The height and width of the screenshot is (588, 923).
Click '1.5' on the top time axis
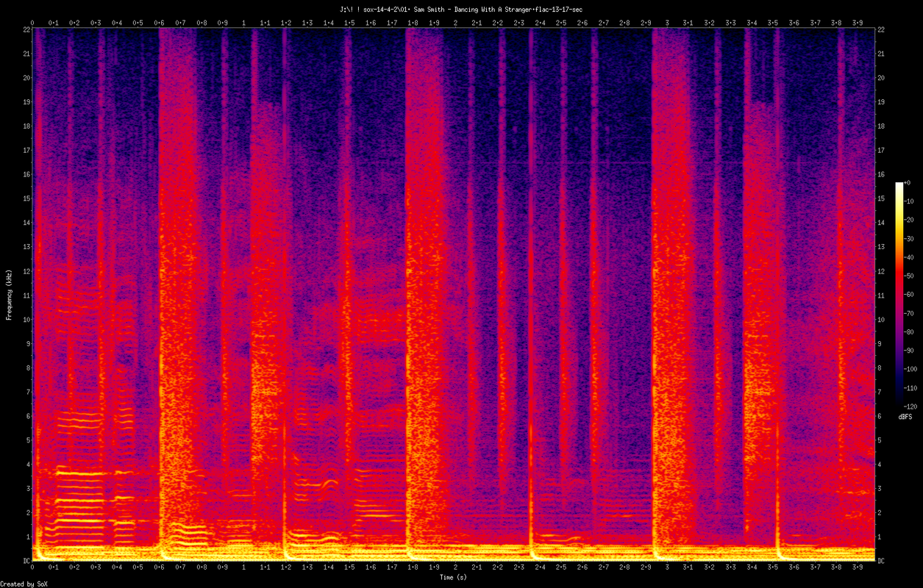(x=349, y=22)
